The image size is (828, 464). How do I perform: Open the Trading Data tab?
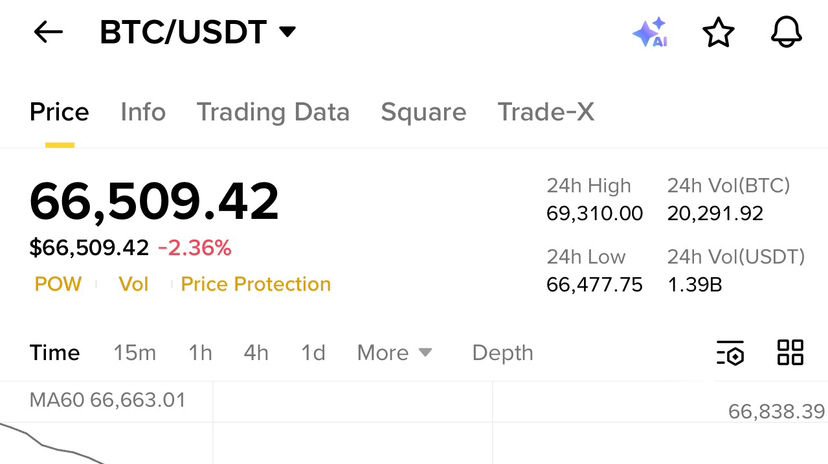point(273,112)
